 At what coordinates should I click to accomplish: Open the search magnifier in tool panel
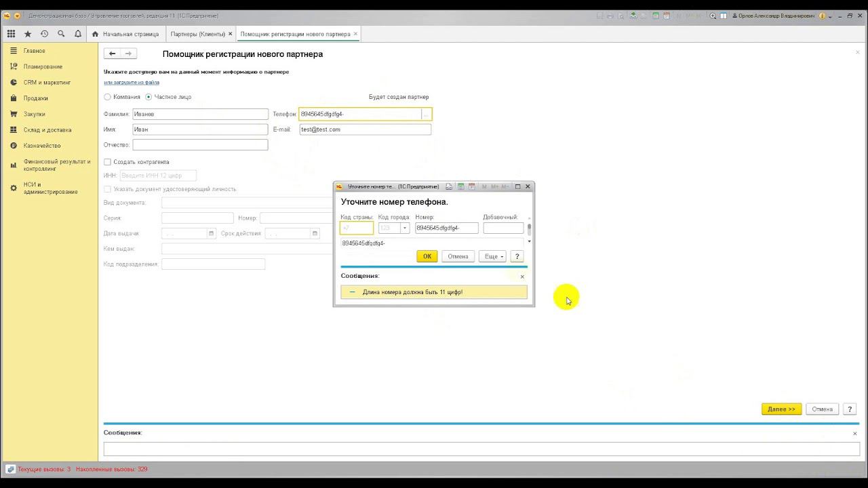[x=61, y=34]
